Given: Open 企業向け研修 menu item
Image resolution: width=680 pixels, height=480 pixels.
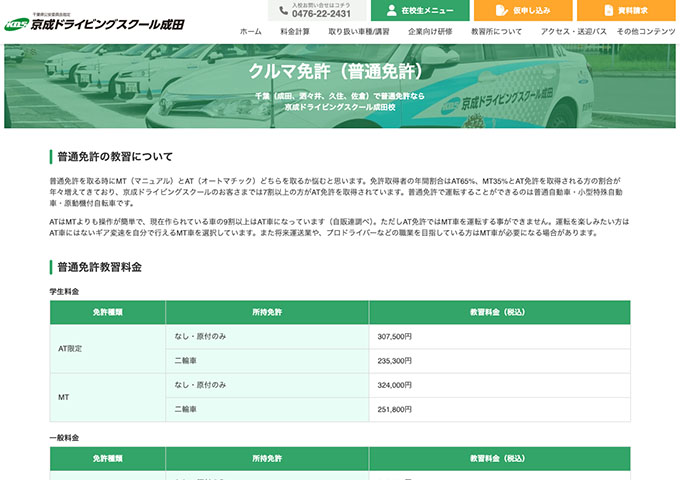Looking at the screenshot, I should pyautogui.click(x=430, y=32).
